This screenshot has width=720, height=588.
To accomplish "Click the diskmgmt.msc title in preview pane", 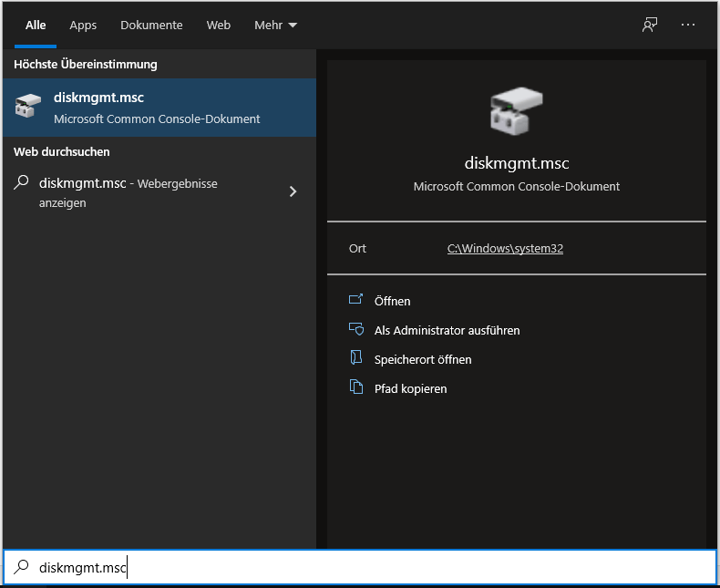I will [x=516, y=164].
